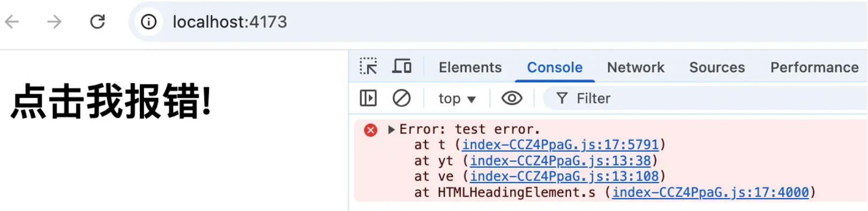Screen dimensions: 868x211
Task: Activate the inspect element picker tool
Action: coord(368,66)
